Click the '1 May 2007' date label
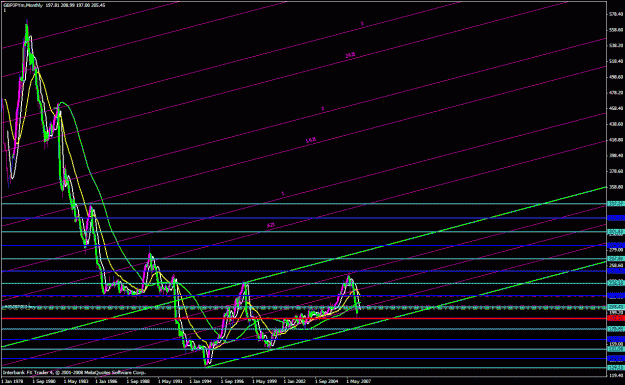625x385 pixels. [358, 381]
